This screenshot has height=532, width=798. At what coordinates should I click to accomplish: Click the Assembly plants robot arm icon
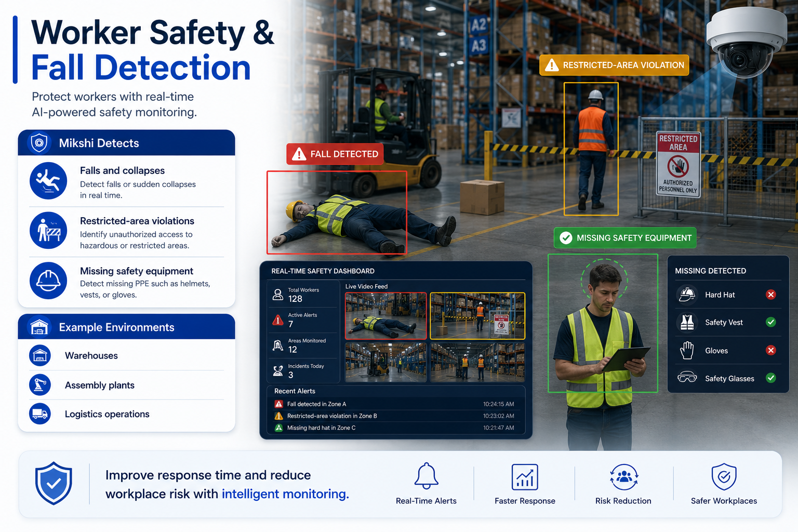point(40,385)
